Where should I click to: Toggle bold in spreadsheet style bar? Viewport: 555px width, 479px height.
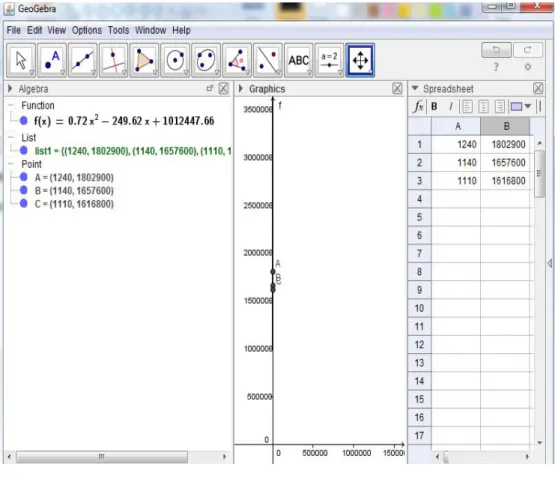point(434,106)
